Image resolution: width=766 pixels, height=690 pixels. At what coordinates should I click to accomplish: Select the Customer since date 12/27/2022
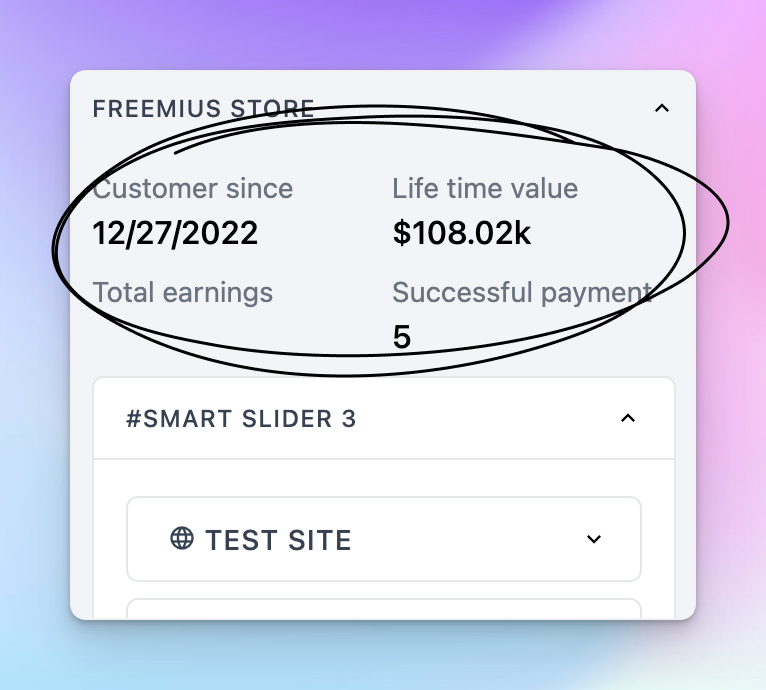175,233
